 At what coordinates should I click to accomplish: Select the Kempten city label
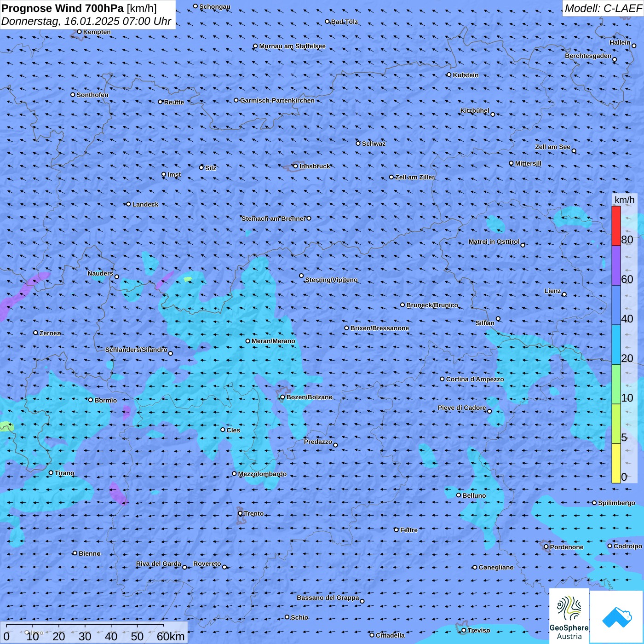click(97, 32)
